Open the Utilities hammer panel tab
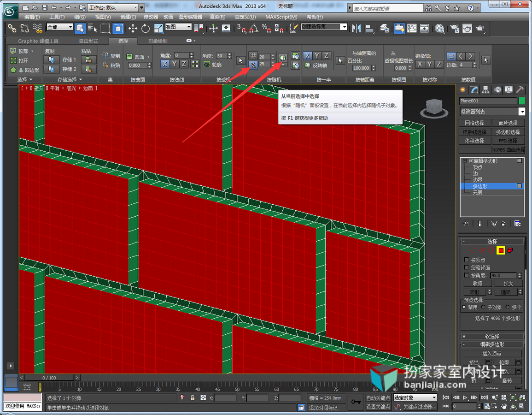The width and height of the screenshot is (532, 415). [x=520, y=89]
